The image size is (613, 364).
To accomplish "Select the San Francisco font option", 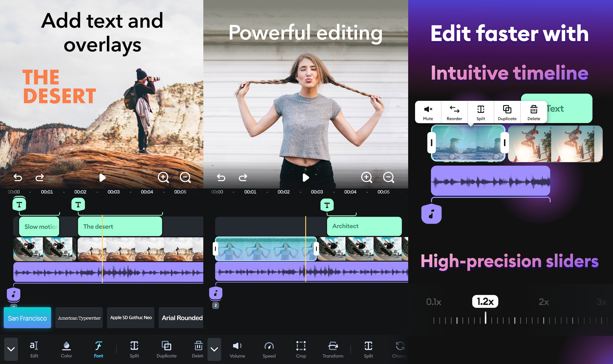I will pyautogui.click(x=27, y=318).
